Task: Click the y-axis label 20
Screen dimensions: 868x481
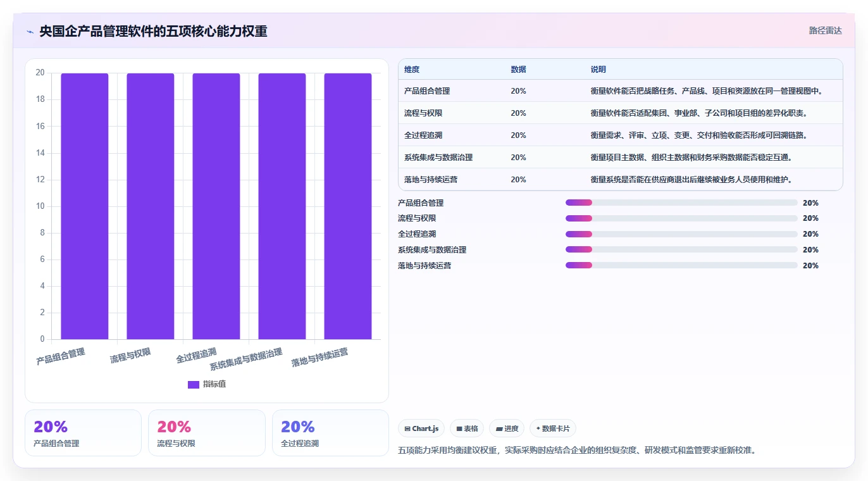Action: (40, 73)
